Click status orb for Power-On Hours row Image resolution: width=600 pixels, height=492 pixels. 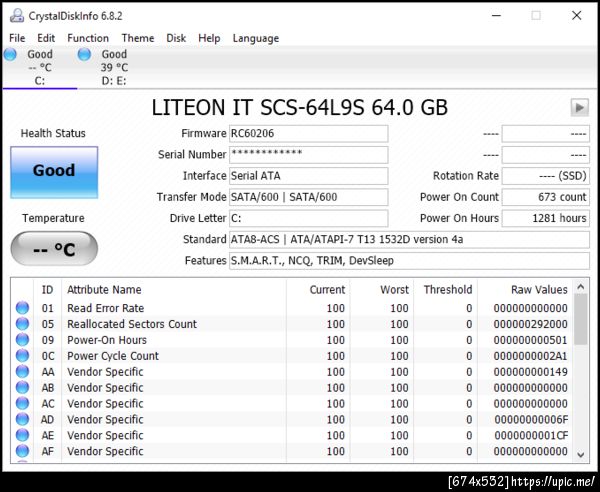click(x=22, y=340)
